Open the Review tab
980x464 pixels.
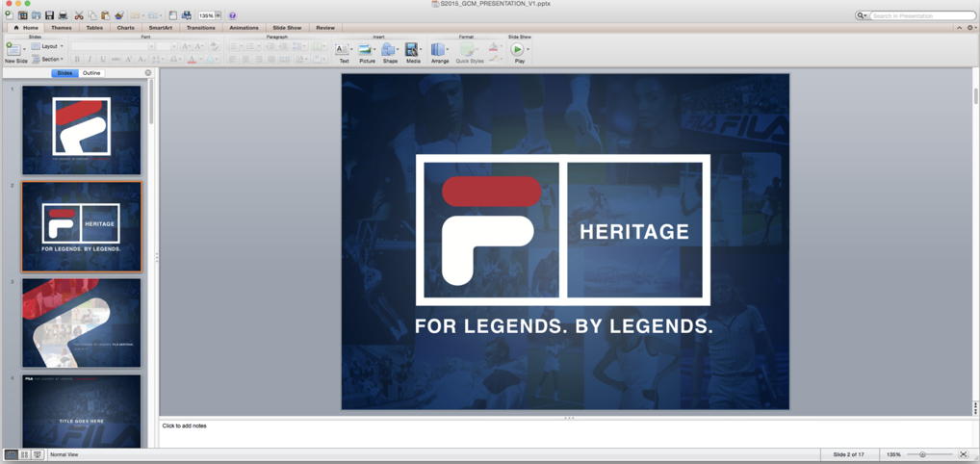(325, 28)
